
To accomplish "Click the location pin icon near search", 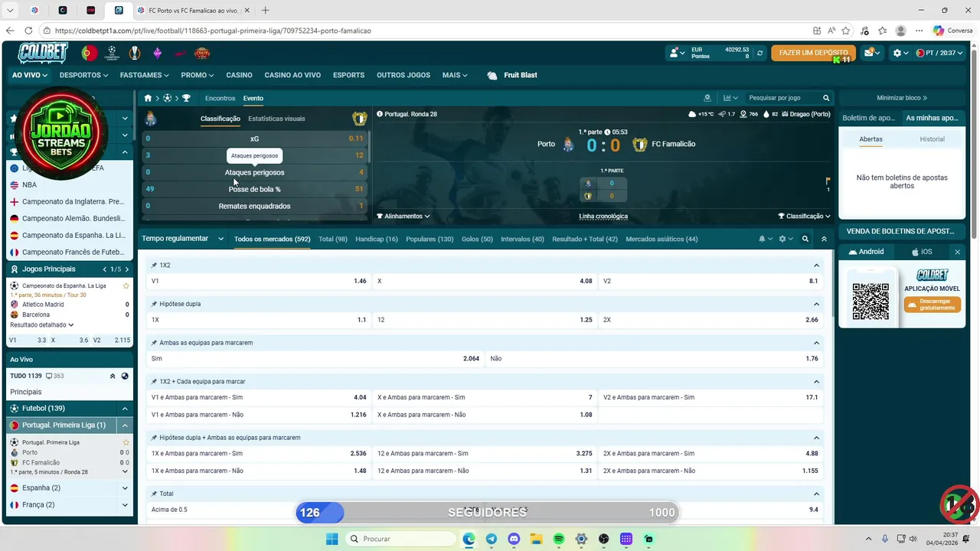I will [707, 98].
